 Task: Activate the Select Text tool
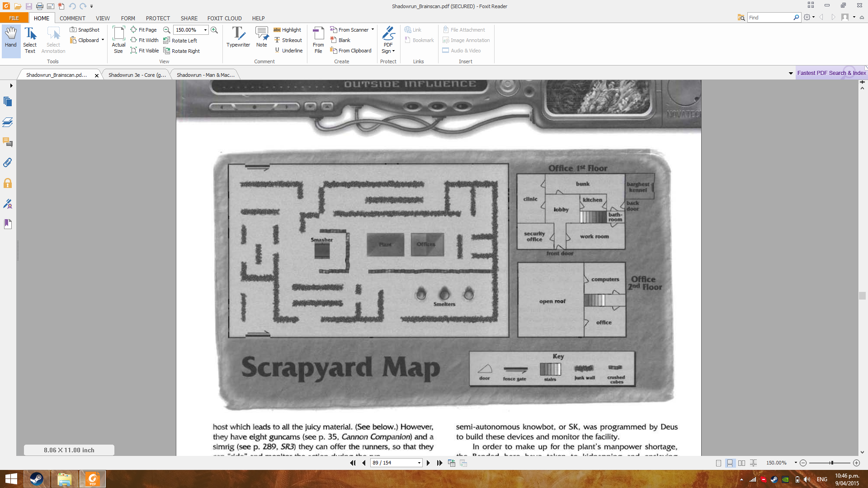pos(30,40)
